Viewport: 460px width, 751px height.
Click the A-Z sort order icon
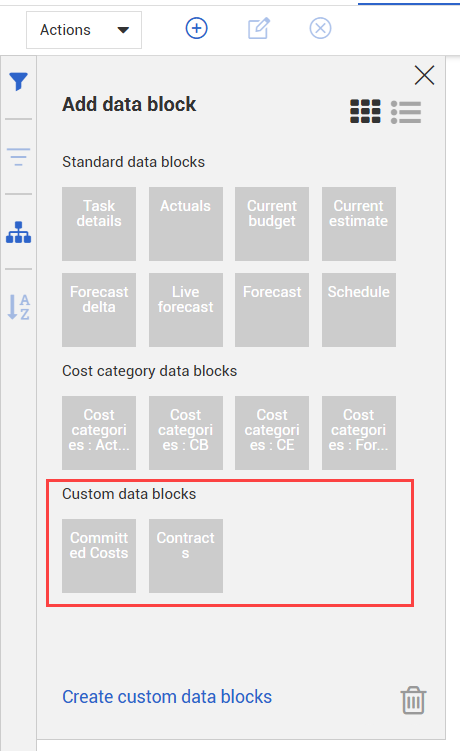point(18,307)
